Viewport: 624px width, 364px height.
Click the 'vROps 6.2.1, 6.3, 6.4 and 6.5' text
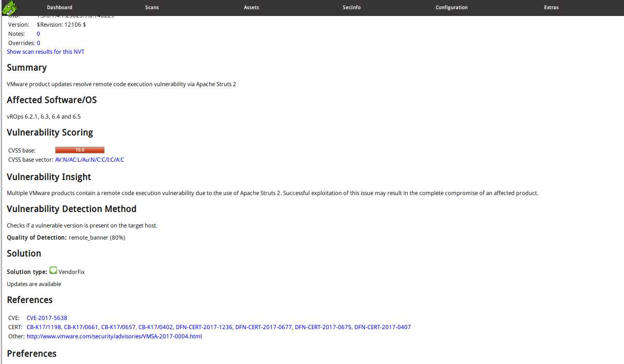point(44,117)
